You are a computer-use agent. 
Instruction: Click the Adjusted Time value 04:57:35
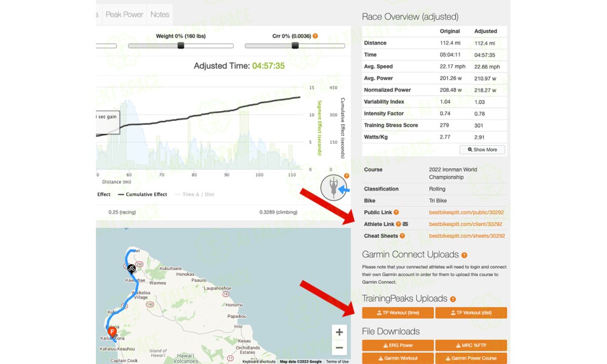[268, 66]
